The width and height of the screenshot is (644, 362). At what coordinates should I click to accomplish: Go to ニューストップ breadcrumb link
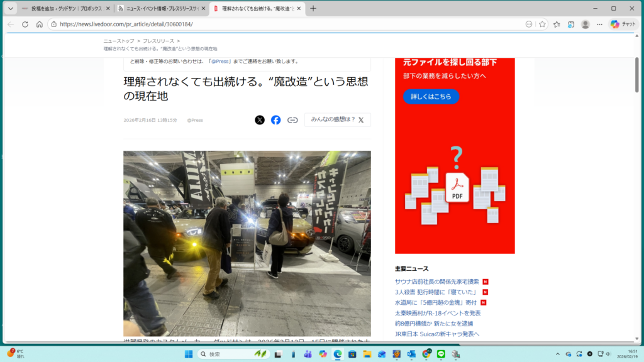(118, 41)
